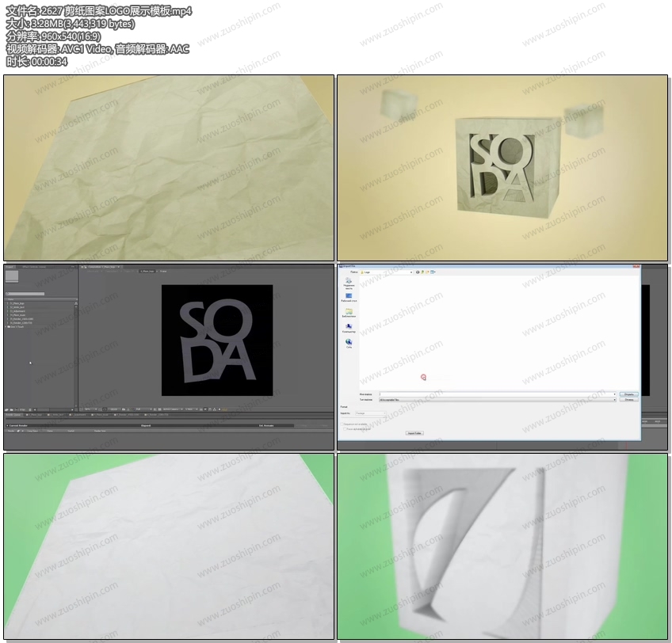Select the SODA paper cube video thumbnail
Screen dimensions: 672x643
point(502,168)
